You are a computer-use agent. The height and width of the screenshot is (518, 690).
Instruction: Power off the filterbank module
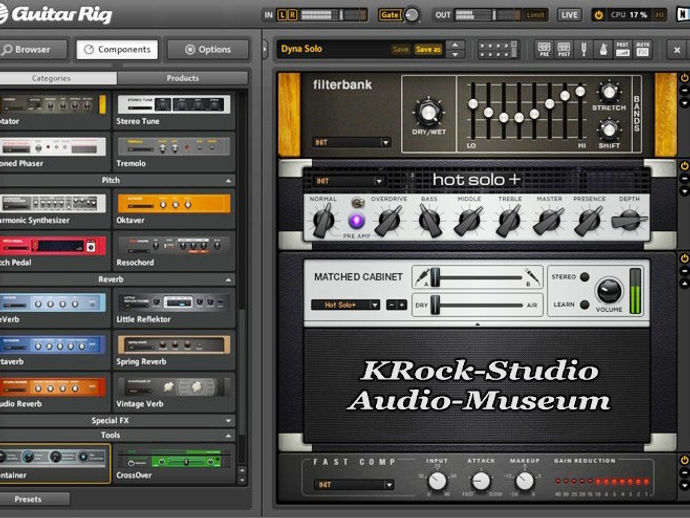coord(684,78)
